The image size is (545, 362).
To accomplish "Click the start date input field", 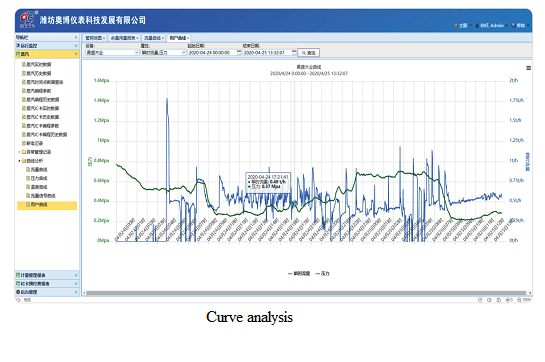I will 212,53.
